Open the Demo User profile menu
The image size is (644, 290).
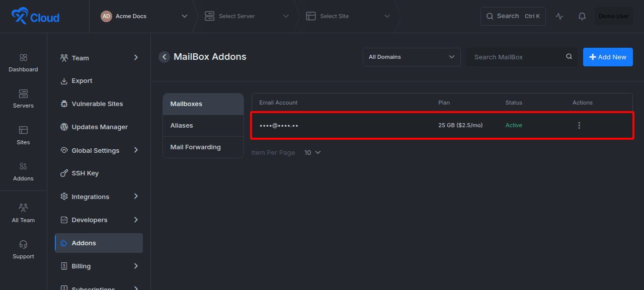click(x=614, y=16)
